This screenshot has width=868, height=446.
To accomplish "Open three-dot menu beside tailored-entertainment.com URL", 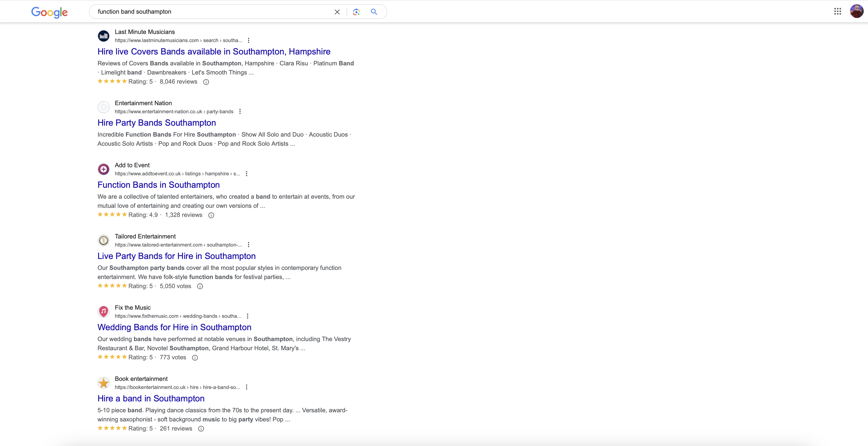I will 249,245.
